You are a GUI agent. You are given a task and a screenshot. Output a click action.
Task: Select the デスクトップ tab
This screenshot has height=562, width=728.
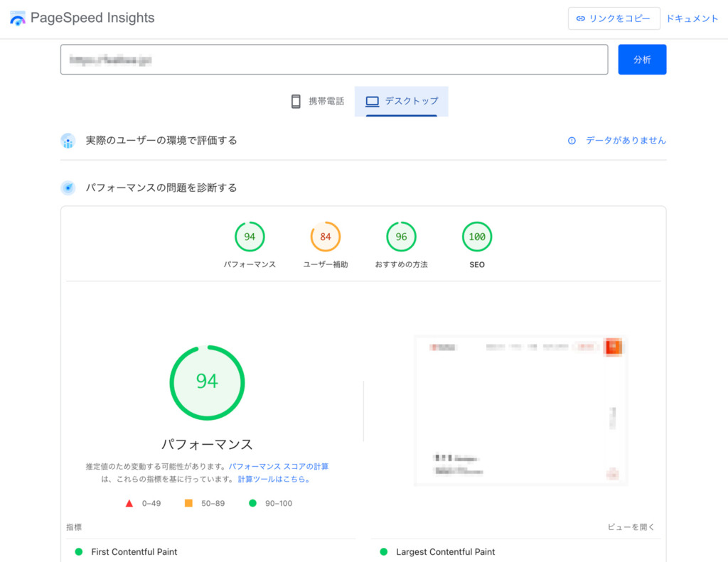pyautogui.click(x=401, y=101)
